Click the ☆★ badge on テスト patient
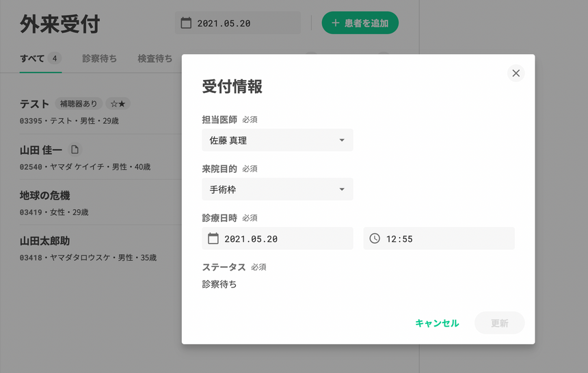The image size is (588, 373). point(118,104)
